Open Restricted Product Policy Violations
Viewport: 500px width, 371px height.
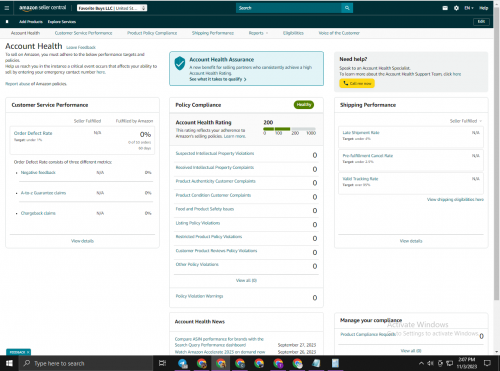(209, 237)
